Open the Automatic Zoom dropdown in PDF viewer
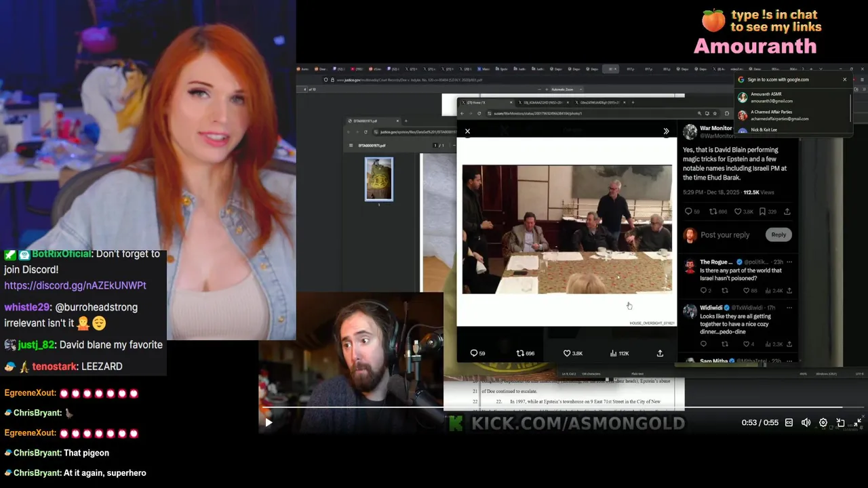Viewport: 868px width, 488px height. point(567,89)
